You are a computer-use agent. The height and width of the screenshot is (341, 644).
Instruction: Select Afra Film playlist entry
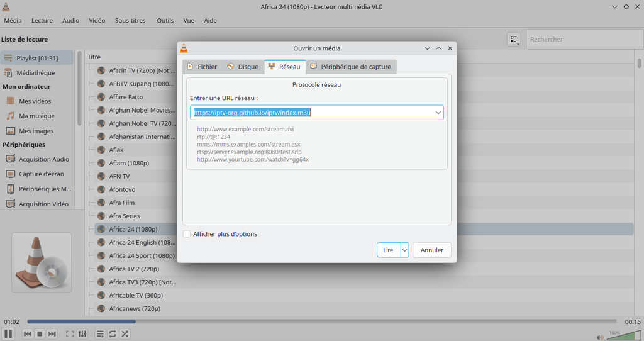point(121,203)
